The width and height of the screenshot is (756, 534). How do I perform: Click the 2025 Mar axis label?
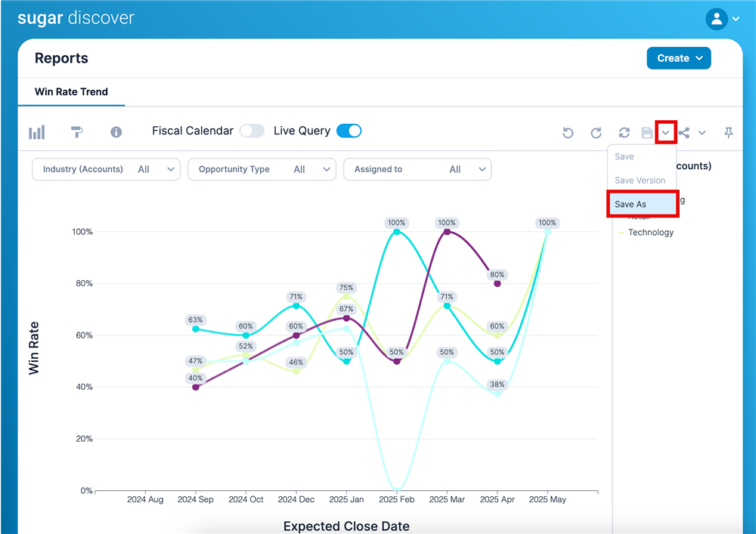tap(447, 500)
